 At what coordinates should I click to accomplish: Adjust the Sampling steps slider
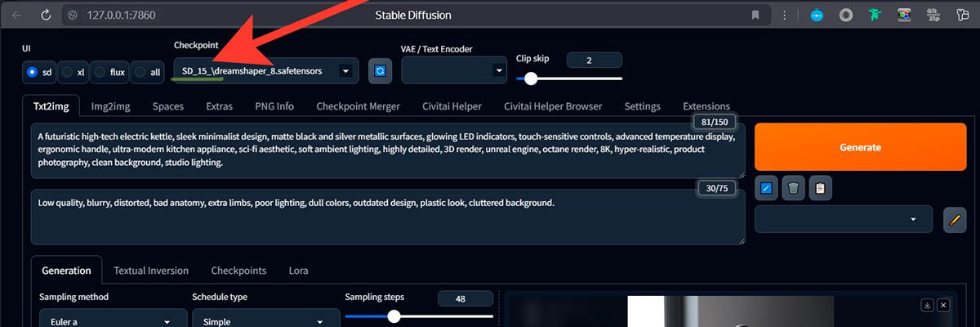tap(419, 316)
